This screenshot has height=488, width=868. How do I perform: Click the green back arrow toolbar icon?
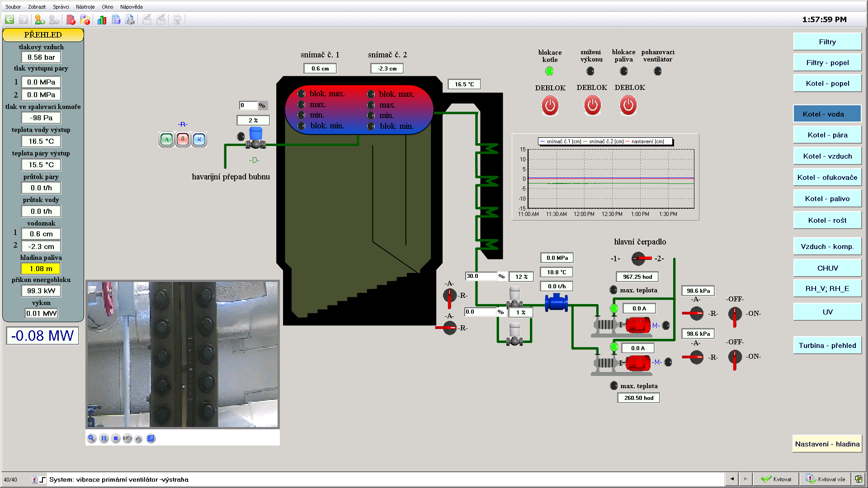coord(9,19)
